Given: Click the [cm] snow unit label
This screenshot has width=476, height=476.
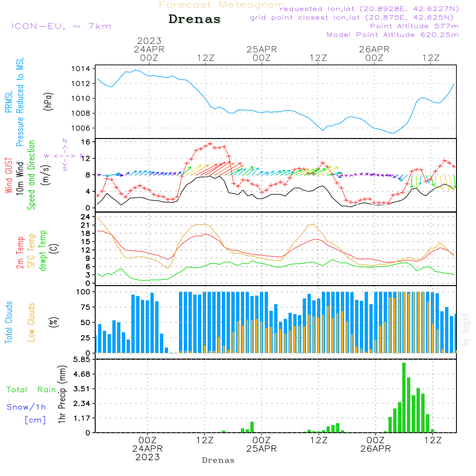Looking at the screenshot, I should (35, 420).
